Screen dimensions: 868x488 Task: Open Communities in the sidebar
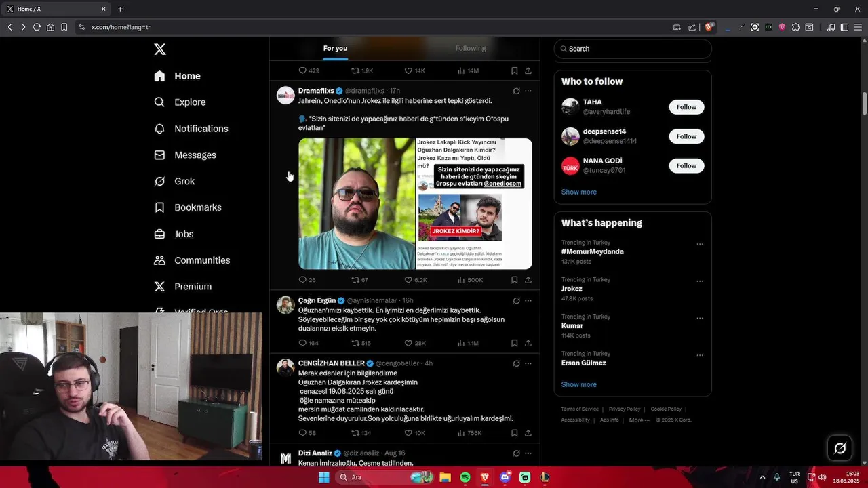[192, 260]
